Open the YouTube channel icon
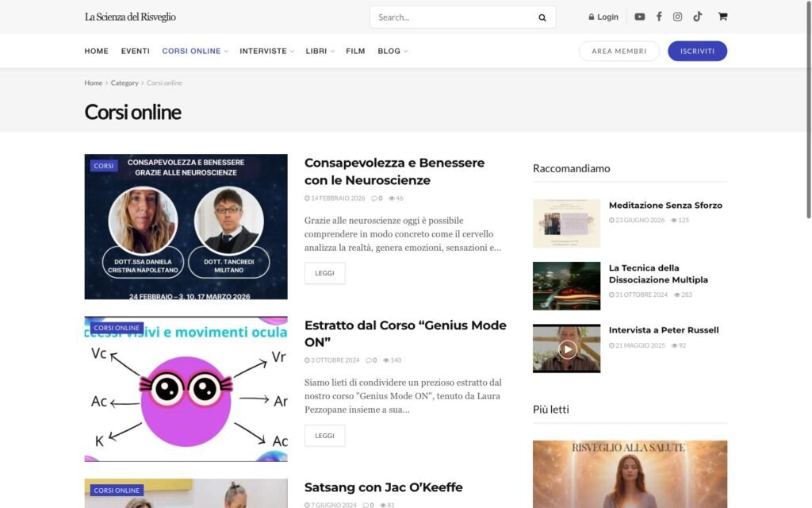Viewport: 812px width, 508px height. [640, 17]
